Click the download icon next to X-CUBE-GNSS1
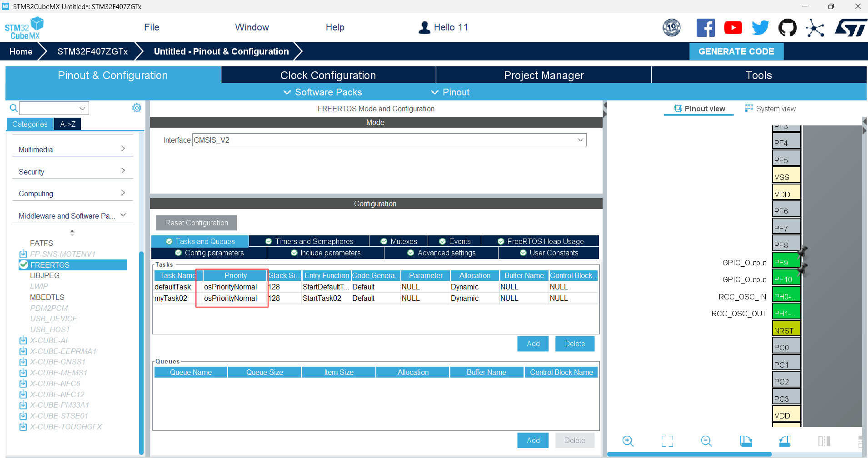The width and height of the screenshot is (868, 463). 23,362
